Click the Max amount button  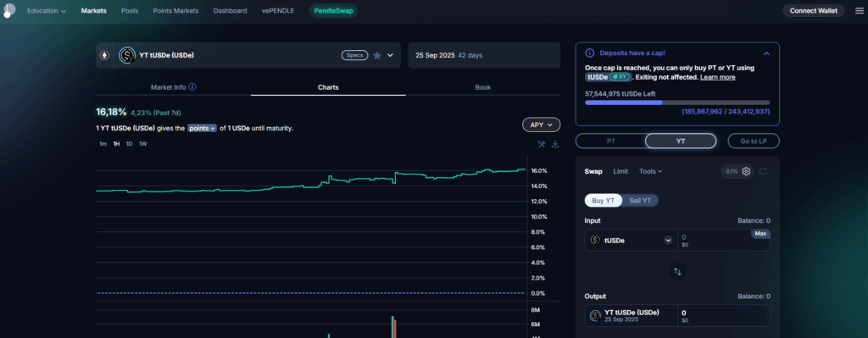point(760,234)
